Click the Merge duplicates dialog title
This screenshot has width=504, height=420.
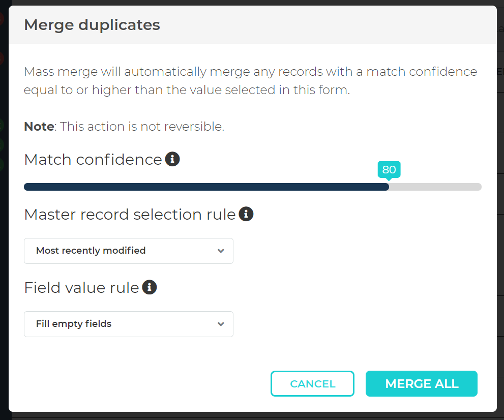tap(92, 24)
